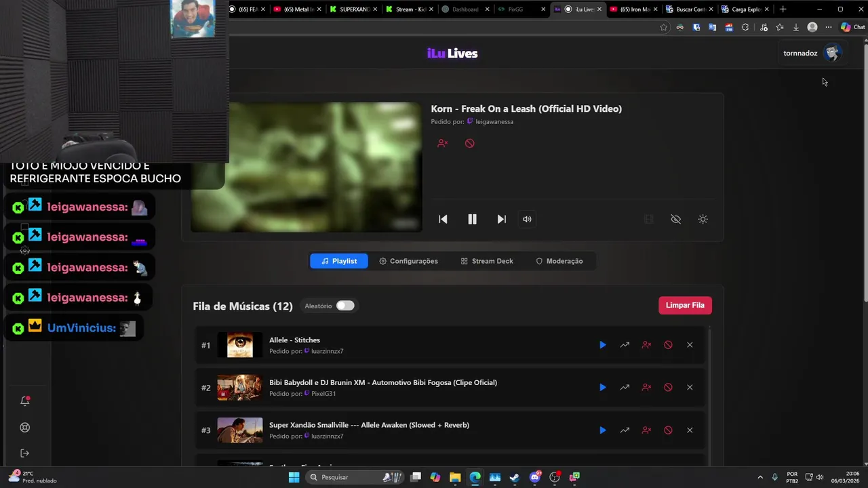Remove Super Xandão Smallville from queue
The image size is (868, 488).
pos(690,430)
